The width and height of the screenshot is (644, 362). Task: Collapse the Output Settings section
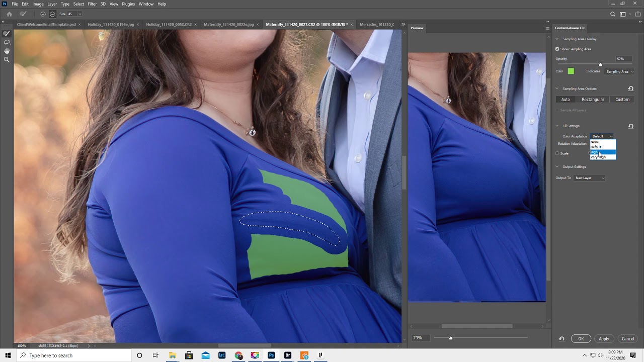pos(557,166)
